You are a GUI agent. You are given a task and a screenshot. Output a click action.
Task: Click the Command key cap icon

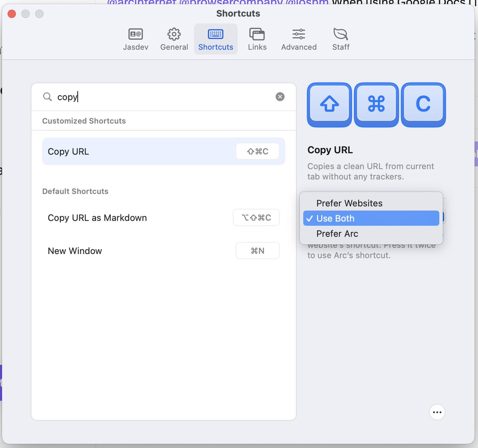[x=376, y=105]
